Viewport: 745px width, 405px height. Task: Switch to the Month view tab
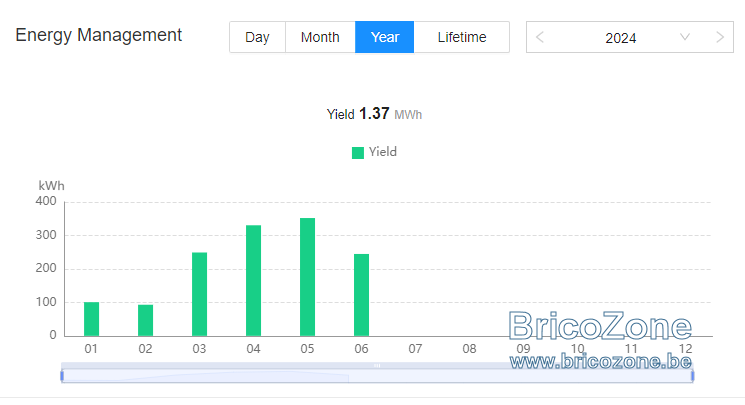tap(320, 37)
